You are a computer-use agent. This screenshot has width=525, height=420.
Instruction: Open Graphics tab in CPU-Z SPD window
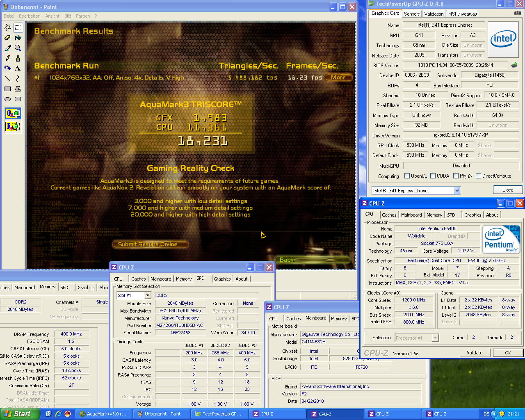coord(222,279)
